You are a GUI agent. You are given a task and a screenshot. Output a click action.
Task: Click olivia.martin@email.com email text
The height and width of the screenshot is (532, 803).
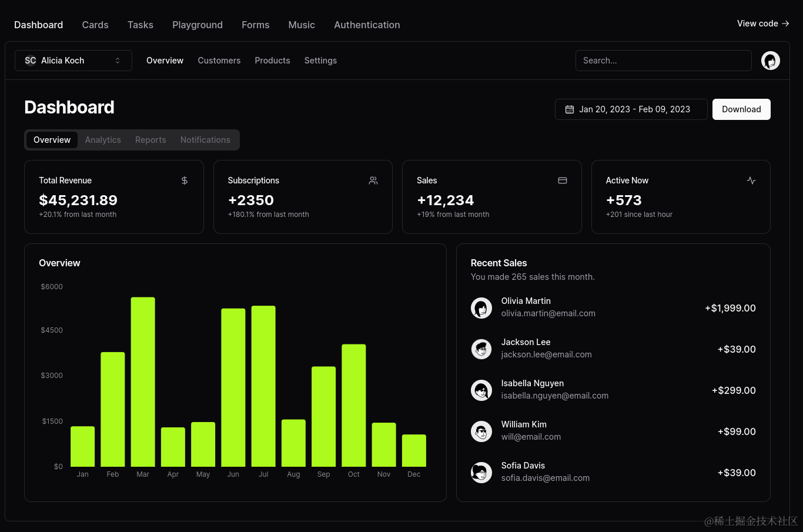click(548, 313)
